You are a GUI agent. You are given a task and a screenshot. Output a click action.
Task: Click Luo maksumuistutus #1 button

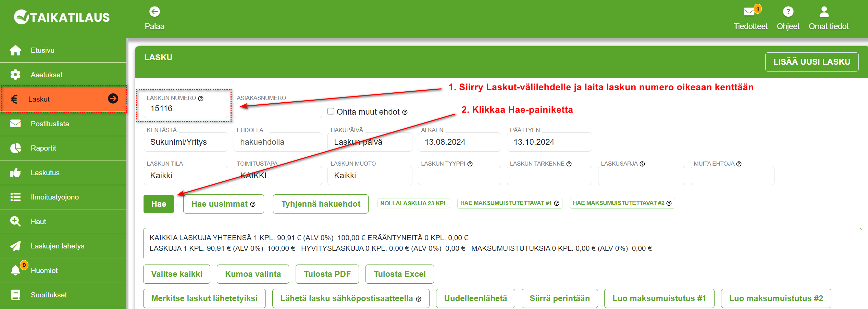point(659,298)
